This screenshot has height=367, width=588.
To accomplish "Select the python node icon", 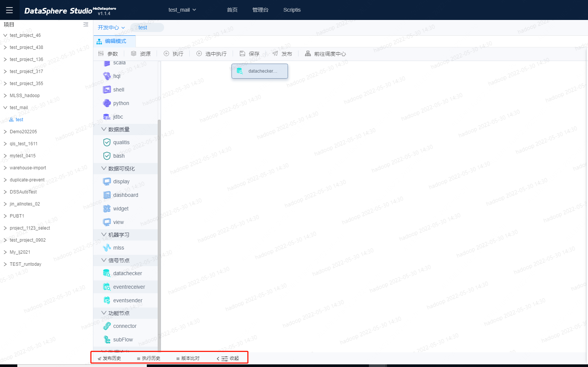I will [121, 103].
